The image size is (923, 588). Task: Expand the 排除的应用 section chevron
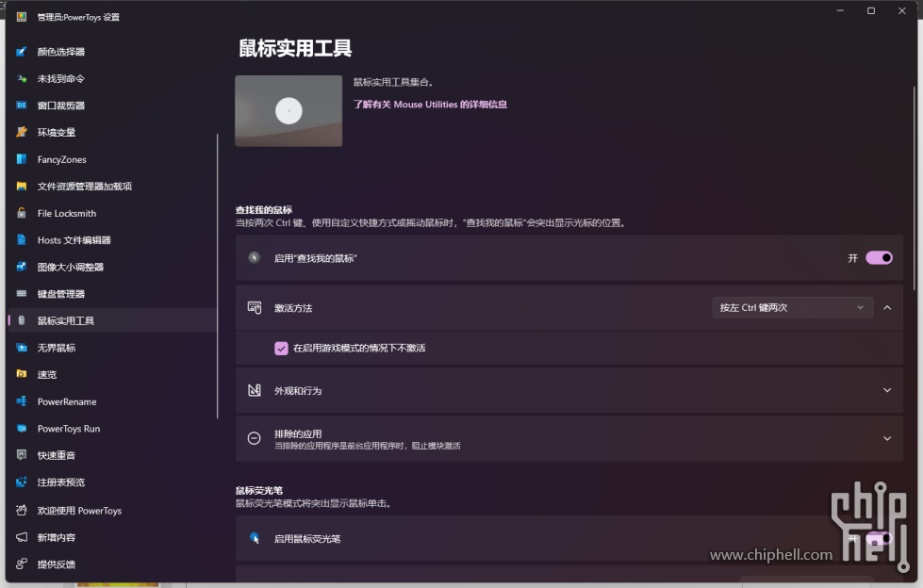(x=887, y=438)
